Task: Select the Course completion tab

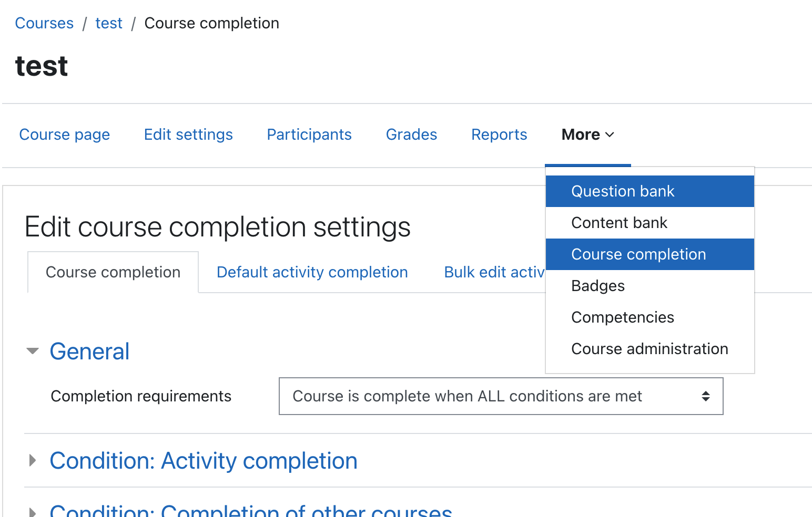Action: coord(113,272)
